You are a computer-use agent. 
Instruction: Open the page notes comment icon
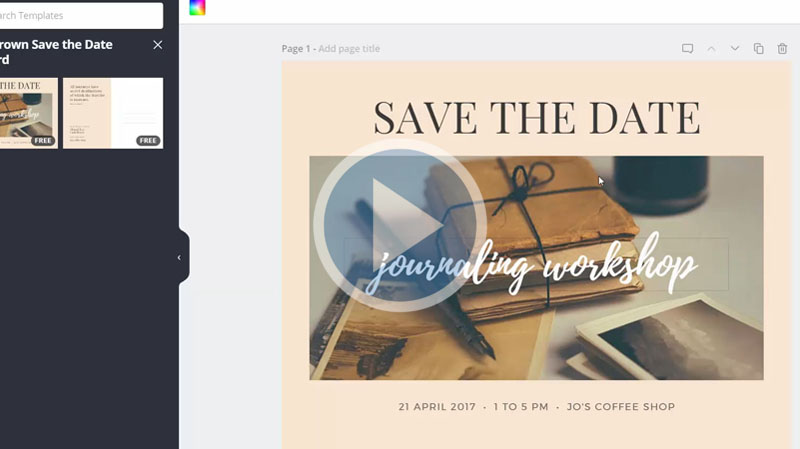click(687, 48)
